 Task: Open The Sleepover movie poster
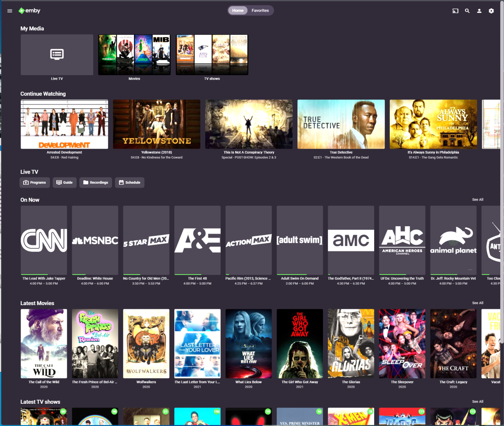point(402,343)
